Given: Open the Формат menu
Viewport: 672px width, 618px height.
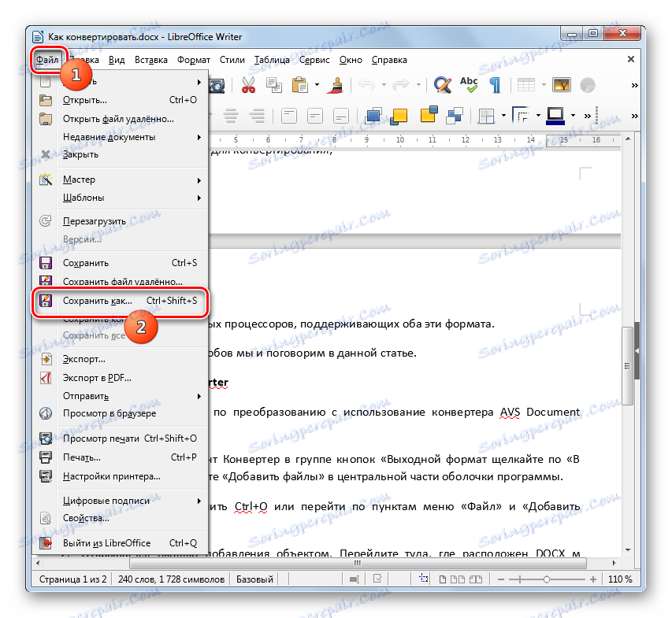Looking at the screenshot, I should 194,60.
